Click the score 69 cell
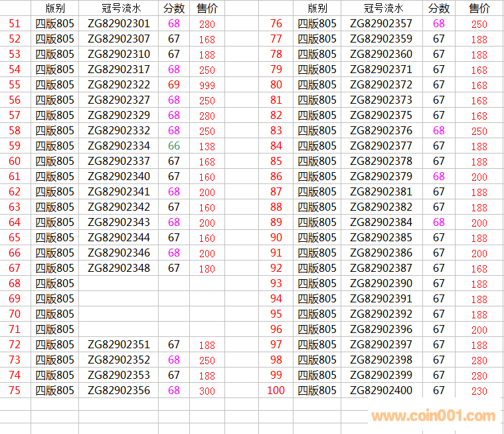Screen dimensions: 504x434 click(174, 85)
